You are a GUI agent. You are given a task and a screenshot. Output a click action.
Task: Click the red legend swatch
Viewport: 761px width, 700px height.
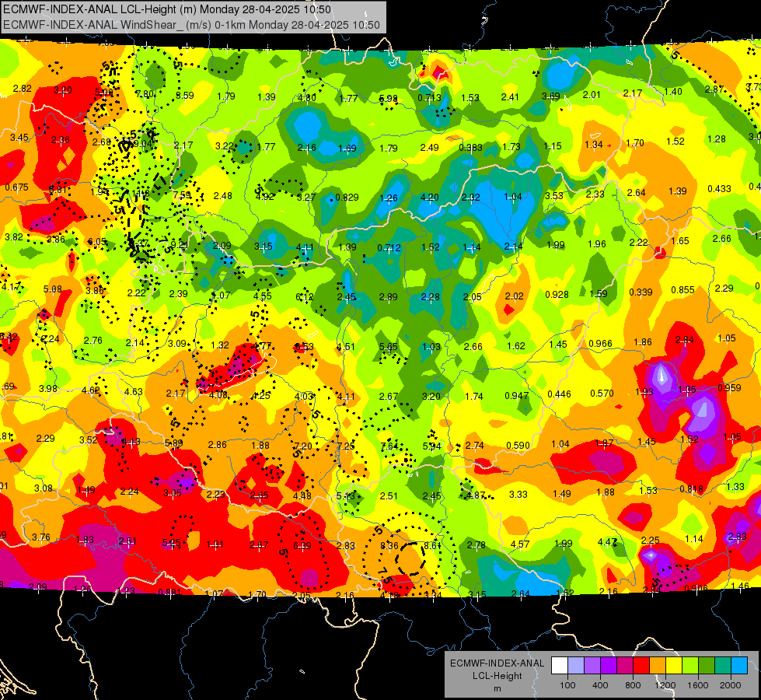coord(641,666)
